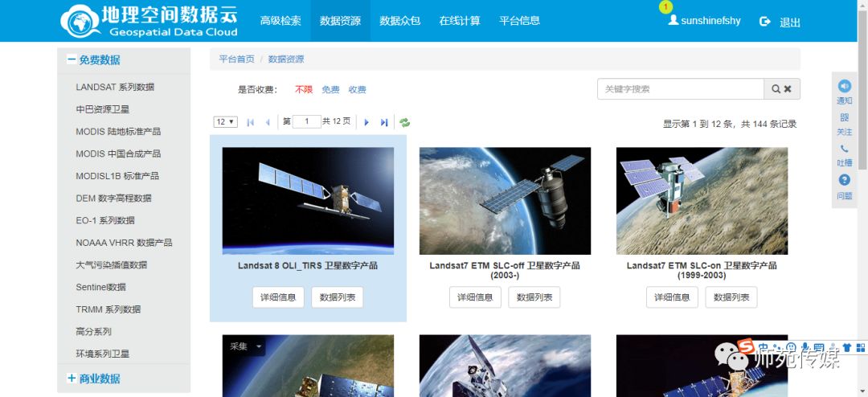Screen dimensions: 868x397
Task: Open the notification badge showing 1
Action: [x=665, y=6]
